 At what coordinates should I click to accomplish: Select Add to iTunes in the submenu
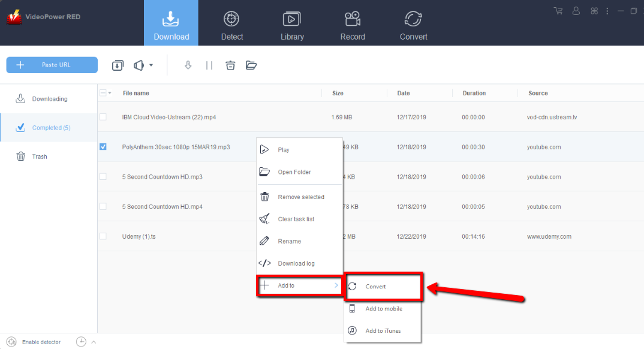383,330
